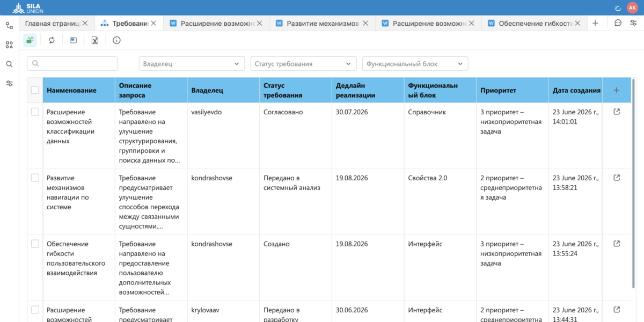Open the comments chat bubble icon
Image resolution: width=644 pixels, height=322 pixels.
click(x=618, y=23)
